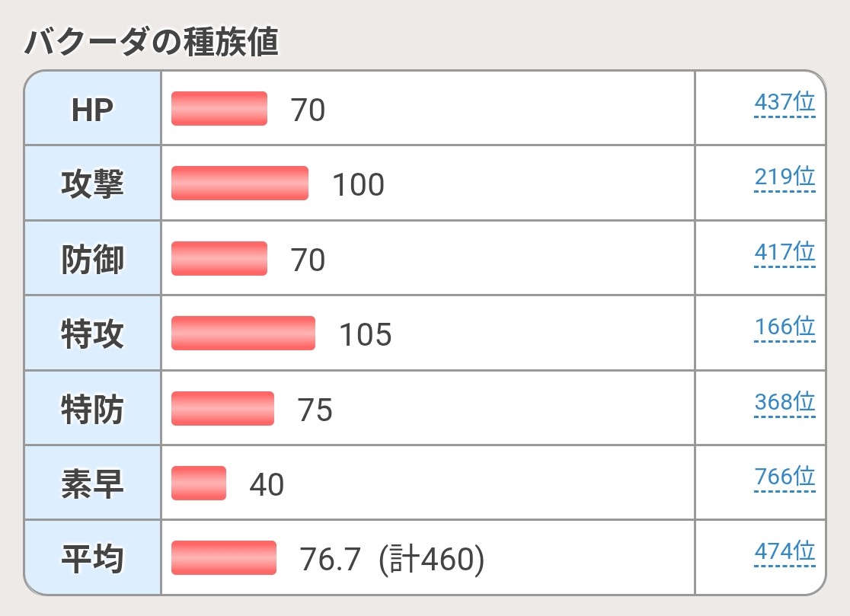Click the special attack value 105
Image resolution: width=850 pixels, height=616 pixels.
(x=365, y=334)
